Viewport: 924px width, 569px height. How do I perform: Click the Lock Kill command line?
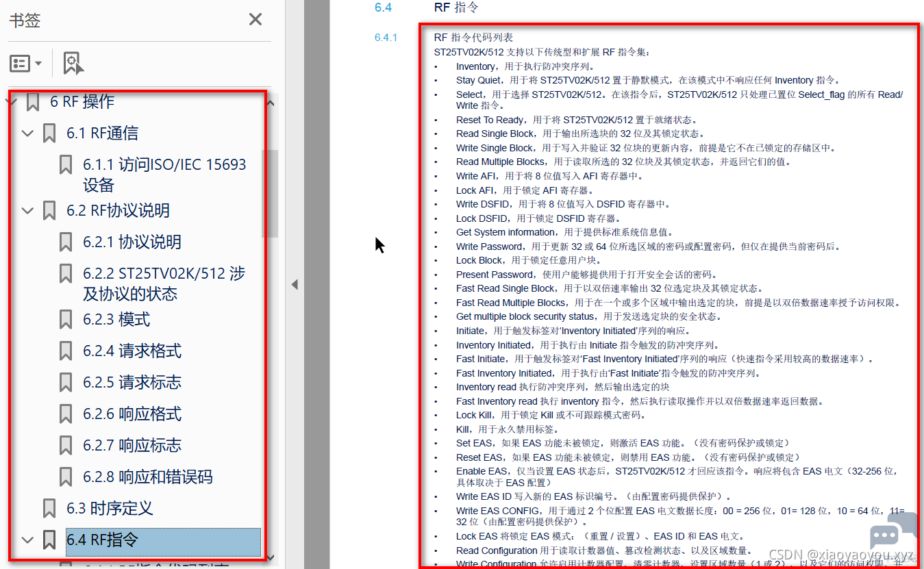coord(551,415)
